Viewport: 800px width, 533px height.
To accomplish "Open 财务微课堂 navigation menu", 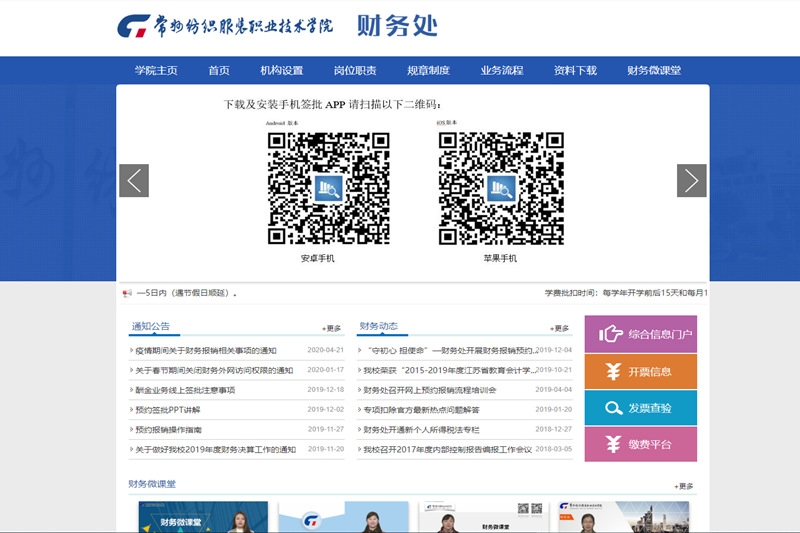I will click(654, 70).
